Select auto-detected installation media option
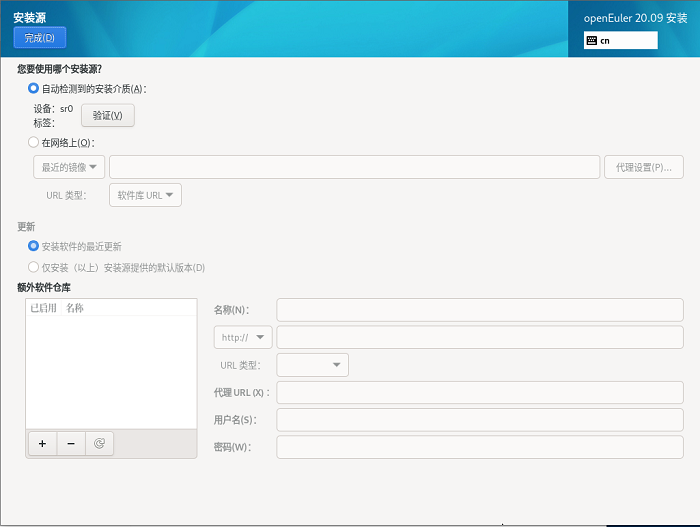Screen dimensions: 700x527 point(34,89)
